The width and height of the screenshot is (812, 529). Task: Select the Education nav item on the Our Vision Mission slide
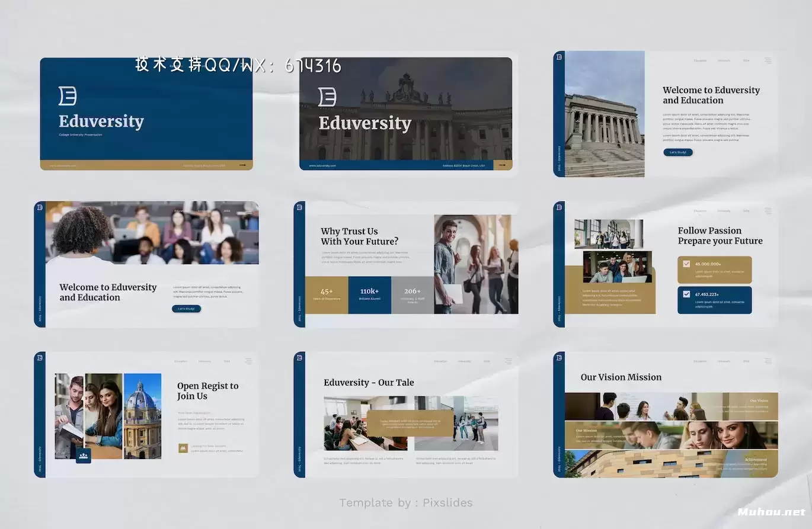pyautogui.click(x=700, y=361)
